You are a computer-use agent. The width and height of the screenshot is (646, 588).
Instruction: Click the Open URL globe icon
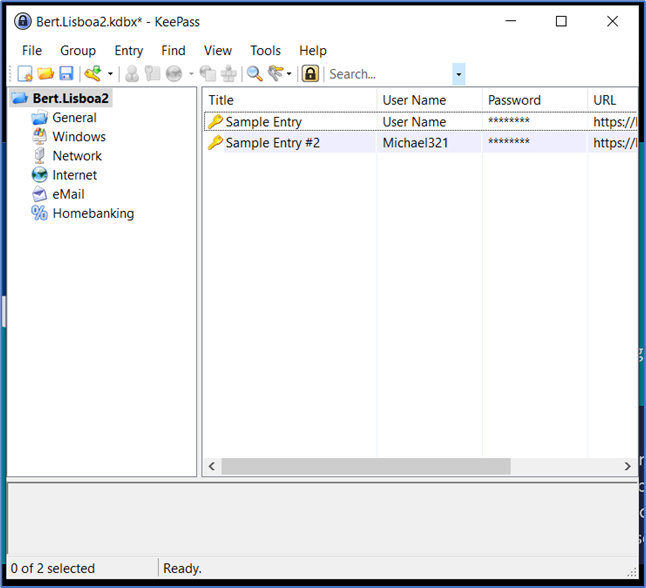(174, 74)
